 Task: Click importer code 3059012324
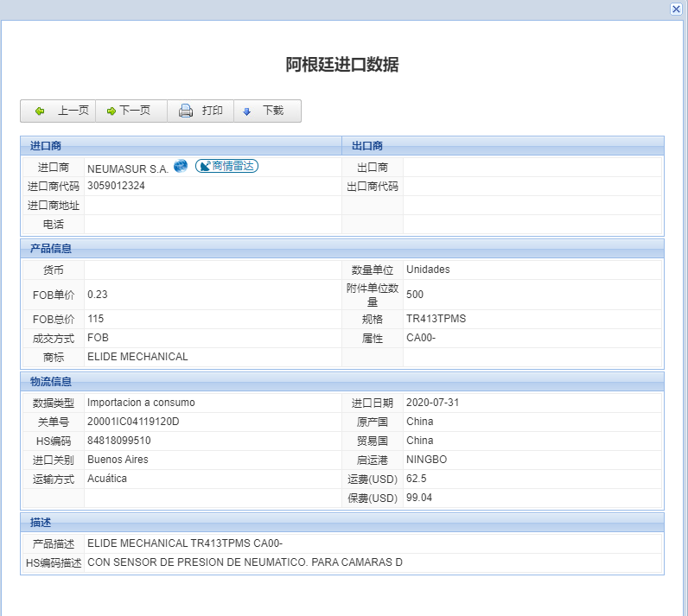point(116,186)
